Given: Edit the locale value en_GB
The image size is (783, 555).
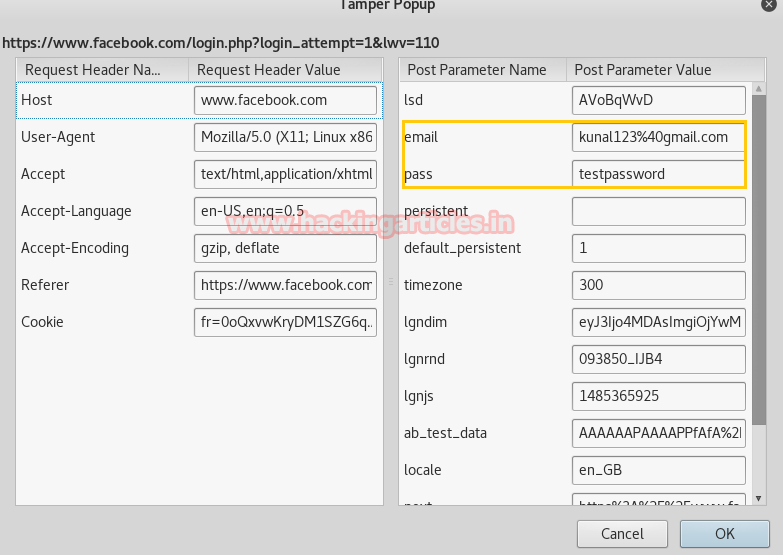Looking at the screenshot, I should [x=659, y=470].
